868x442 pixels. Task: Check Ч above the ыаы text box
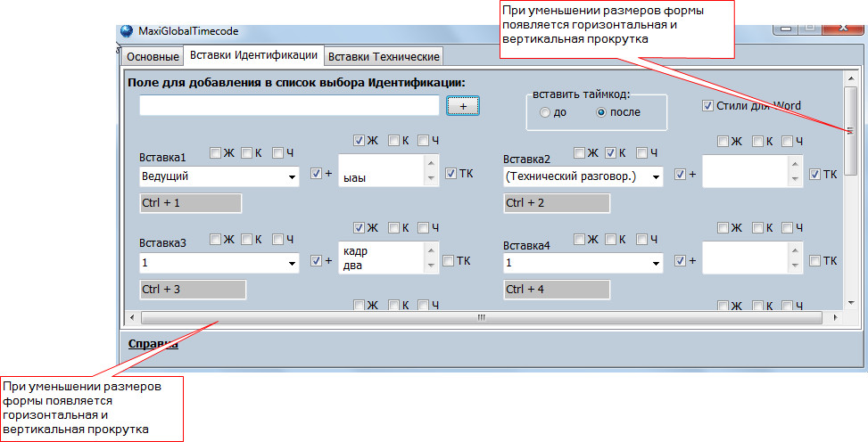[x=424, y=141]
